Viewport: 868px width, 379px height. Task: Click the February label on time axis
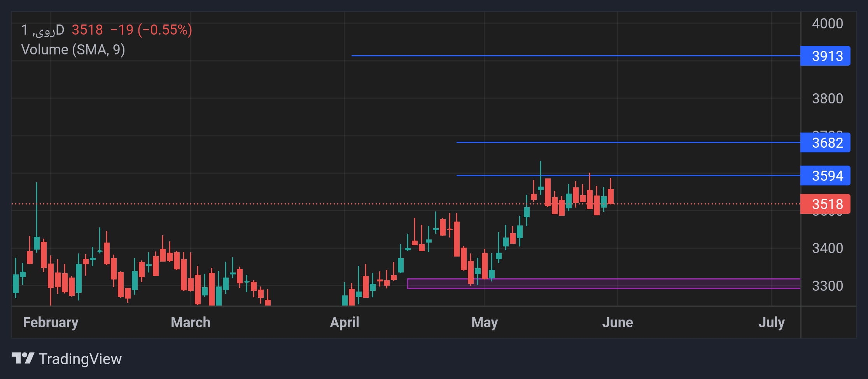pos(51,323)
